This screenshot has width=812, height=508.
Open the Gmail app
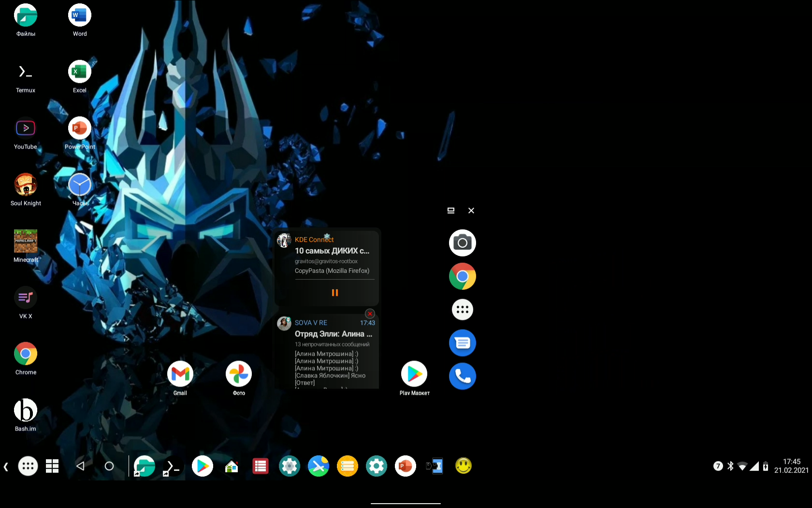coord(180,373)
